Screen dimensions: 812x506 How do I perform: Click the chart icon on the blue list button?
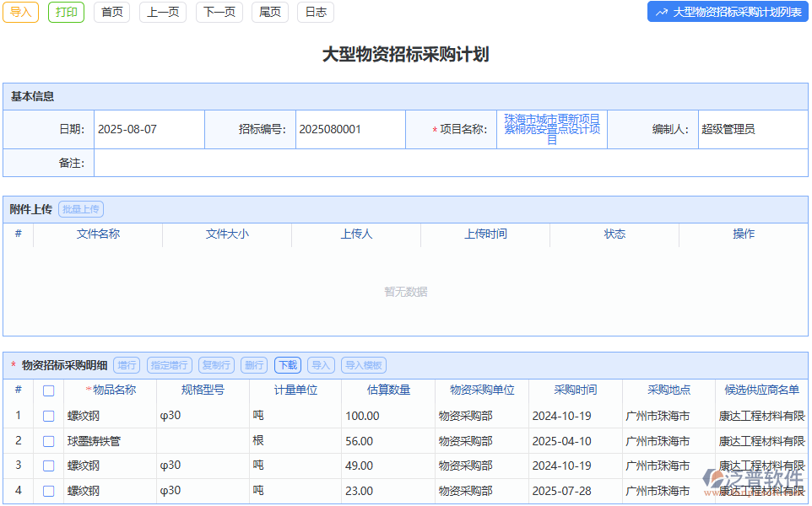[661, 12]
